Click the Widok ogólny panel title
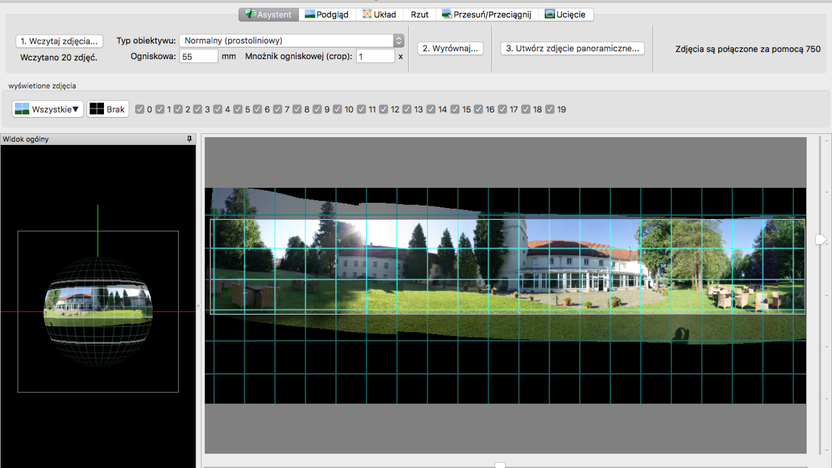Viewport: 832px width, 468px height. tap(25, 139)
